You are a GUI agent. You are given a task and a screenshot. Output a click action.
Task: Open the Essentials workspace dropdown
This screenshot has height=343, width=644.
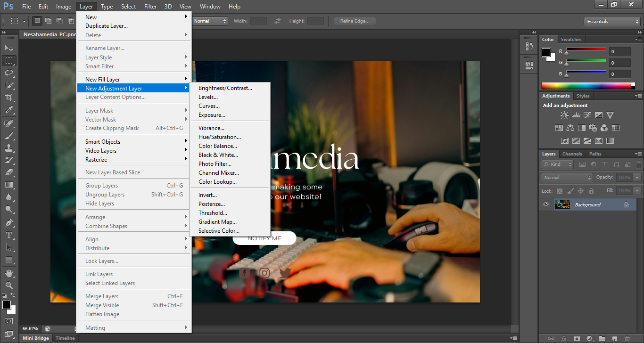pos(611,22)
